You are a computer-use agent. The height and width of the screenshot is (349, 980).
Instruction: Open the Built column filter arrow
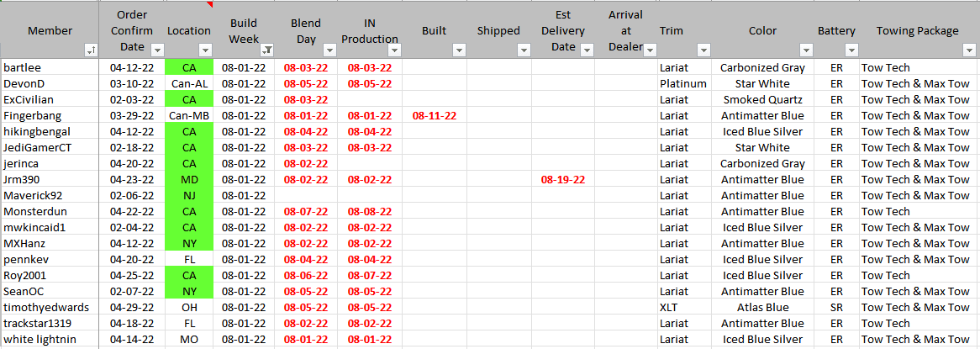pos(458,50)
